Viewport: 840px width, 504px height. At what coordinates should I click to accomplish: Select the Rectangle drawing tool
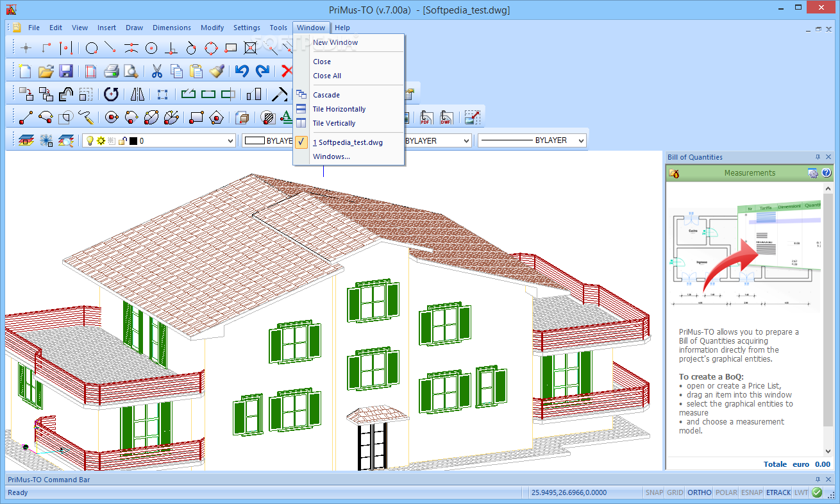197,117
